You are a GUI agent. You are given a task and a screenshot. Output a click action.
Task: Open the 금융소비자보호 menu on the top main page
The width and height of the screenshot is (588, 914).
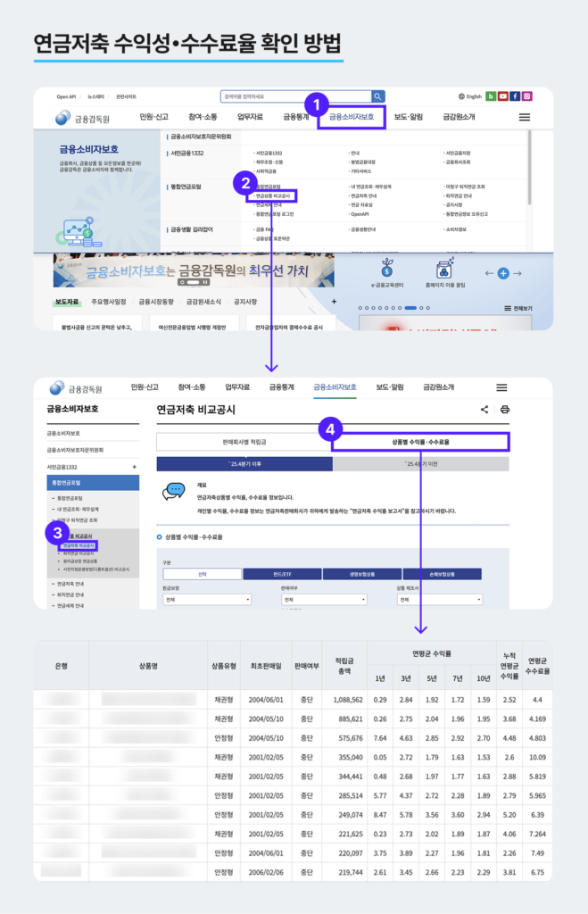352,117
